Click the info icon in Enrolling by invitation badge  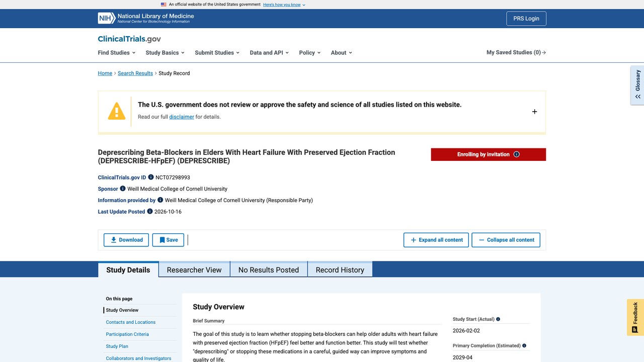click(x=516, y=154)
